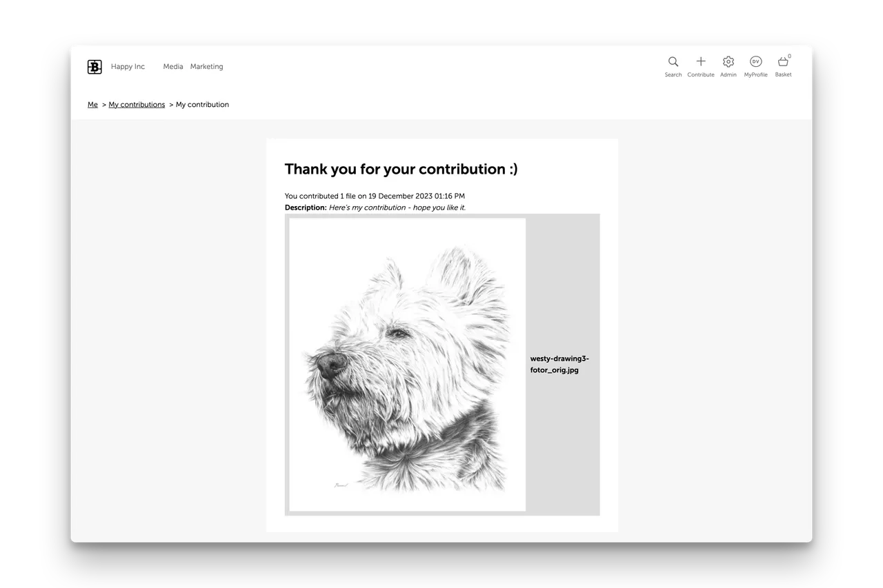This screenshot has height=588, width=883.
Task: Open the Marketing menu
Action: (207, 67)
